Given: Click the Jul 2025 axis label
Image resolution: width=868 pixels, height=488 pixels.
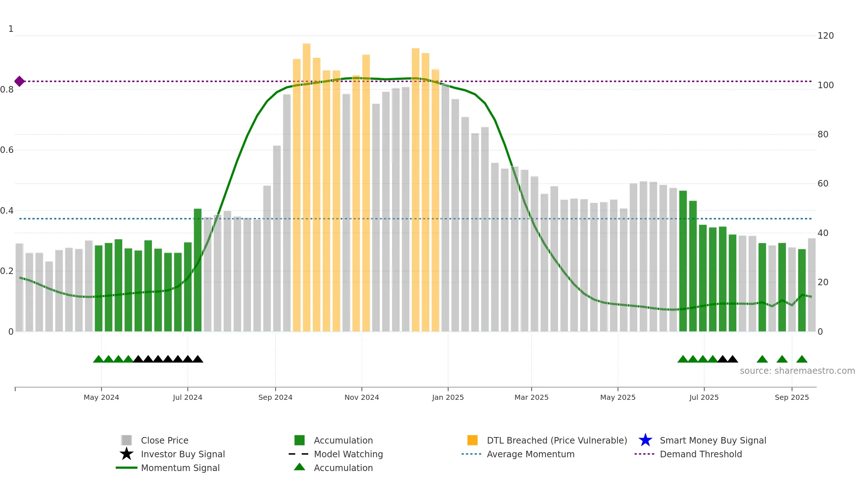Looking at the screenshot, I should [x=704, y=397].
